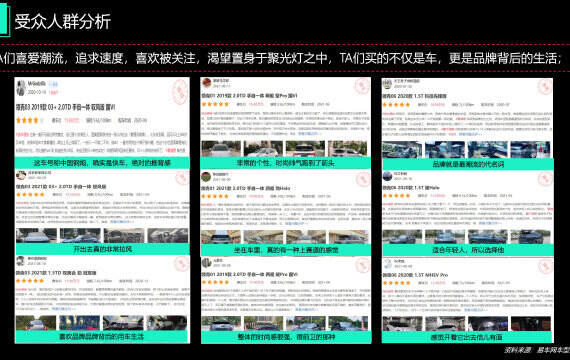Image resolution: width=570 pixels, height=360 pixels.
Task: Click the caption 品牌就是最潮流的代名词
Action: pos(468,164)
